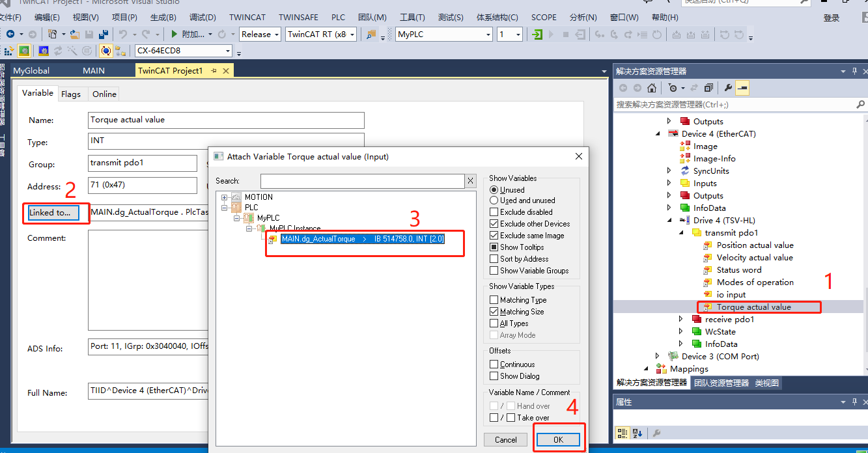Screen dimensions: 868x453
Task: Toggle the preview selected items icon
Action: tap(742, 88)
